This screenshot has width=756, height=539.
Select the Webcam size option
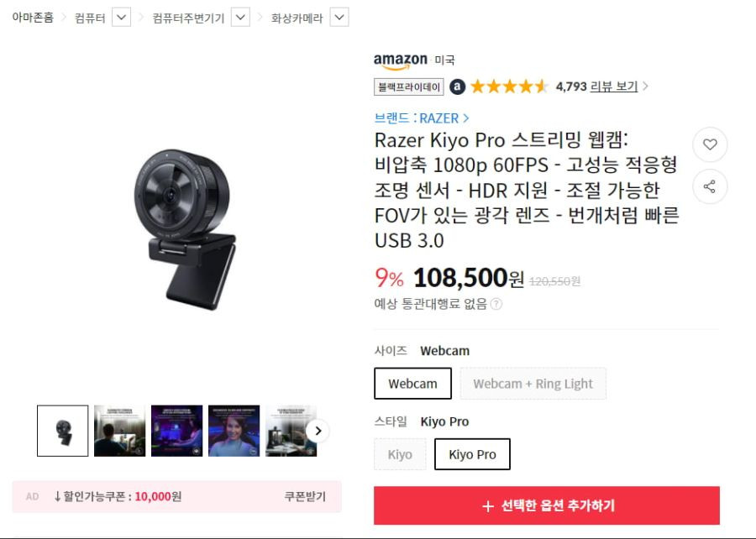coord(412,384)
